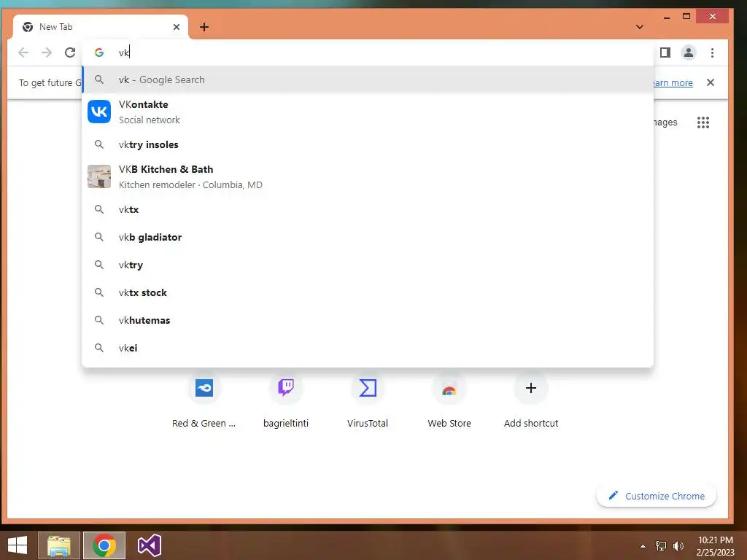Image resolution: width=747 pixels, height=560 pixels.
Task: Expand the tab search chevron
Action: click(x=639, y=27)
